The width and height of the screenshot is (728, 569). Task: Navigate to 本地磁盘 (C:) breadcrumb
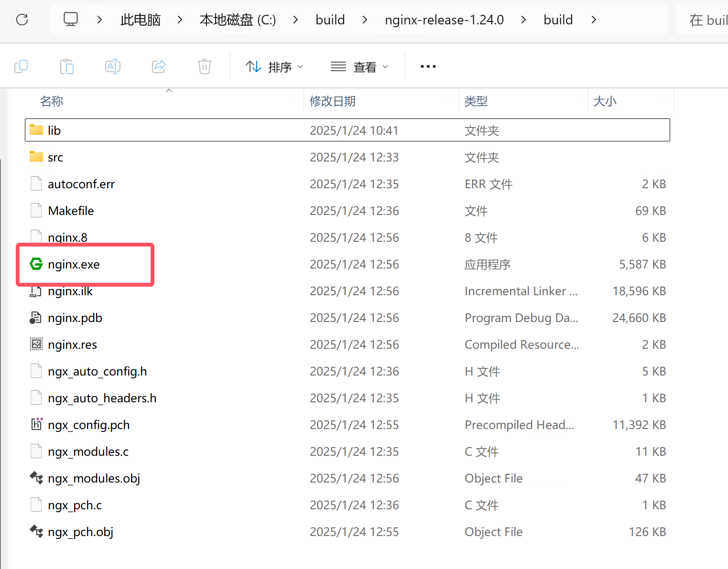tap(238, 20)
